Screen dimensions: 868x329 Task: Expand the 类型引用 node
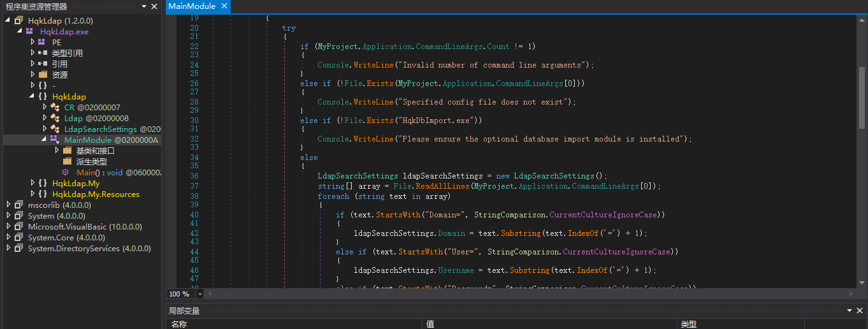(x=33, y=53)
